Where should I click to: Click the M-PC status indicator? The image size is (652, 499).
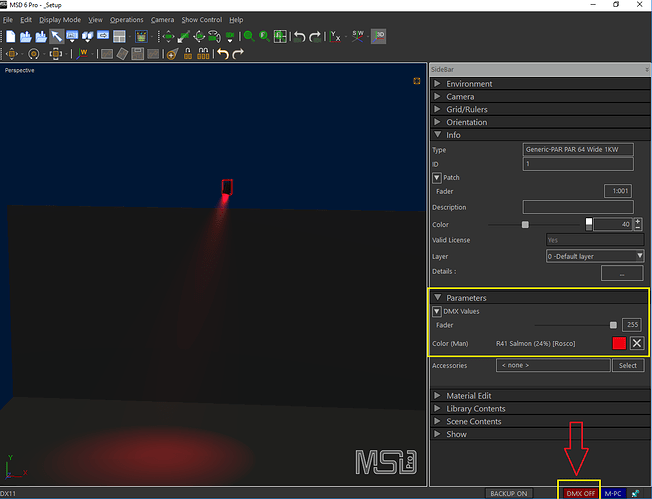click(613, 494)
